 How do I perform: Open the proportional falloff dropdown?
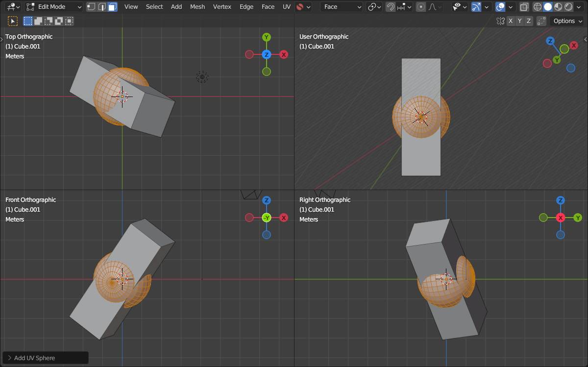(x=435, y=7)
